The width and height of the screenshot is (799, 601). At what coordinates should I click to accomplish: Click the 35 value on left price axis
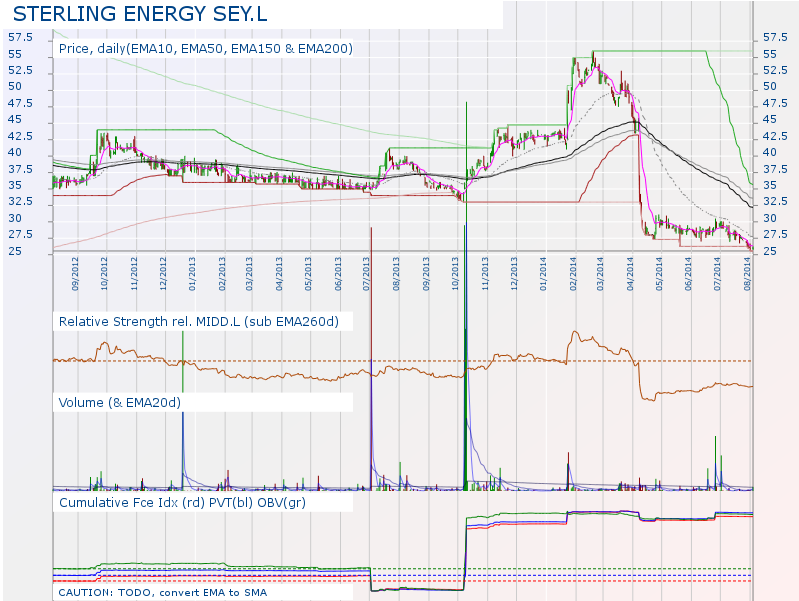pos(15,185)
